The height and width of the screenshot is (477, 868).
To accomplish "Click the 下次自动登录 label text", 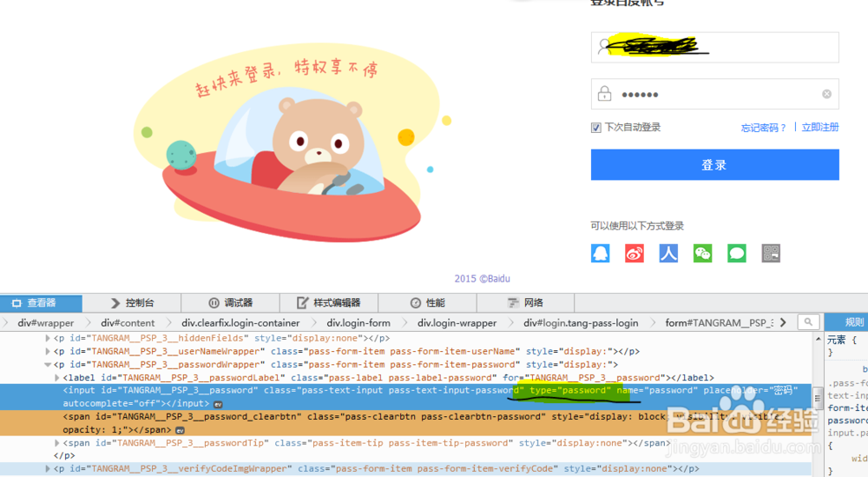I will pos(633,128).
